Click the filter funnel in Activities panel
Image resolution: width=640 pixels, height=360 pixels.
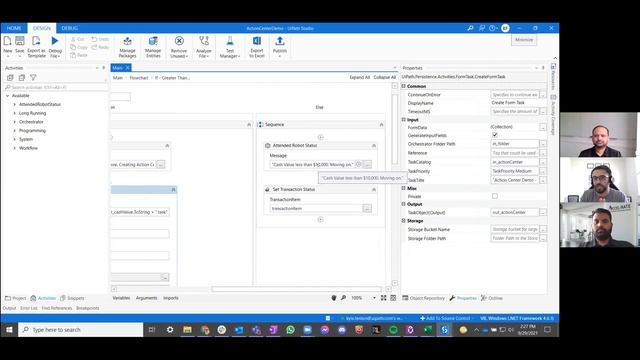pos(33,78)
